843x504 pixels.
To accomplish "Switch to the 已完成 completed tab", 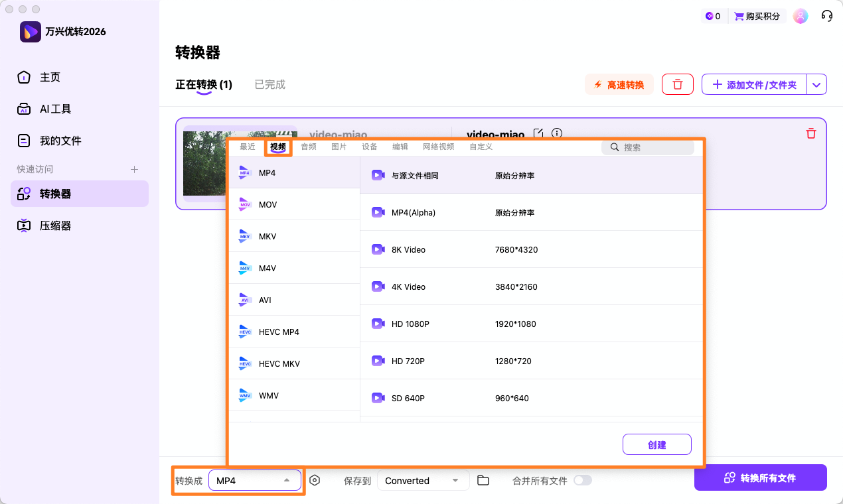I will 269,84.
